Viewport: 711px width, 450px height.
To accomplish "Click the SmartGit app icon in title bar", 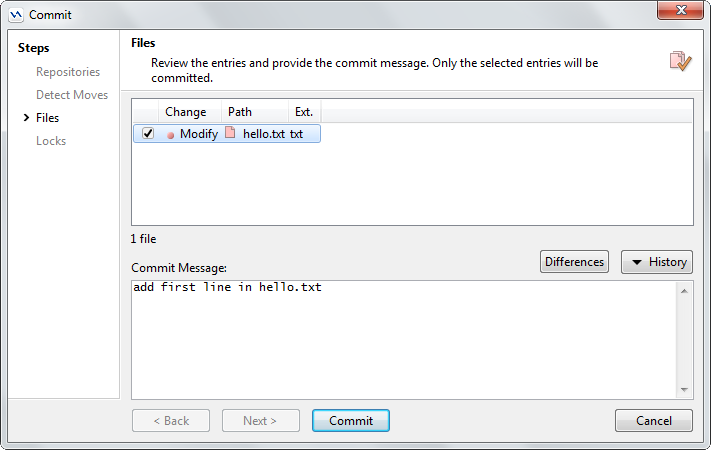I will point(16,15).
